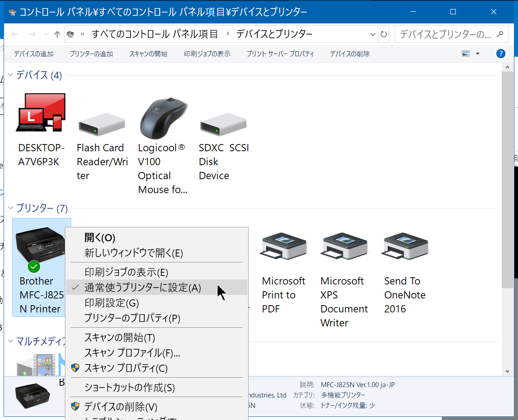Screen dimensions: 518x420
Task: Choose スキャン プロファイル(F)... menu item
Action: pos(157,352)
